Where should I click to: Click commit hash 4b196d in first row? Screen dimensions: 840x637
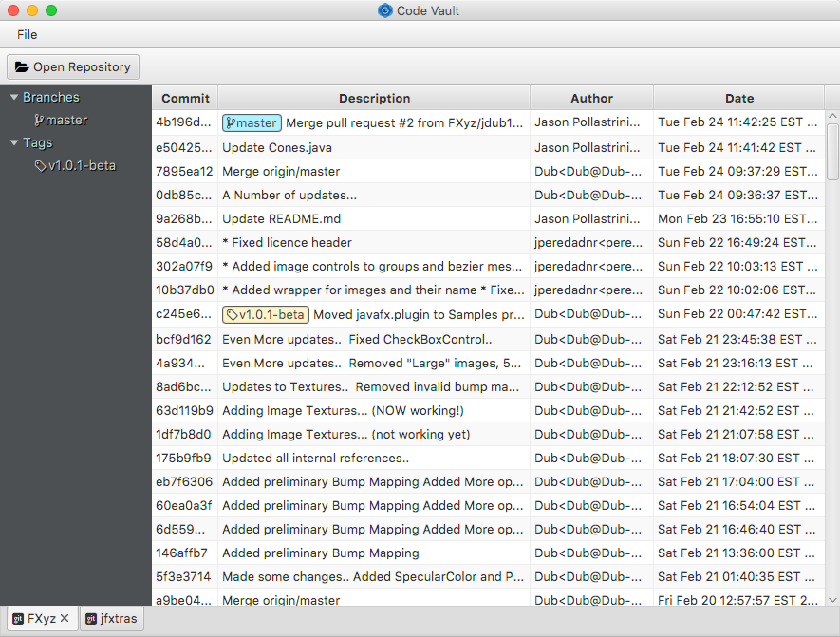pos(183,122)
